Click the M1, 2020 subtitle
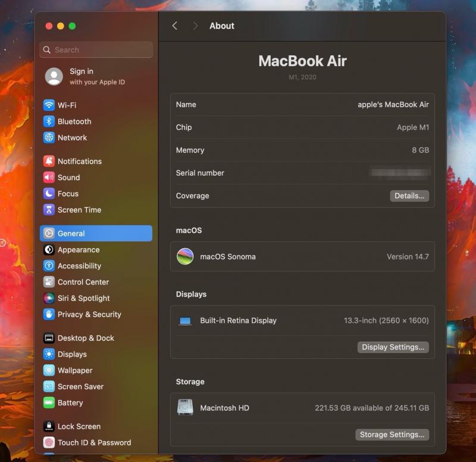 (302, 77)
